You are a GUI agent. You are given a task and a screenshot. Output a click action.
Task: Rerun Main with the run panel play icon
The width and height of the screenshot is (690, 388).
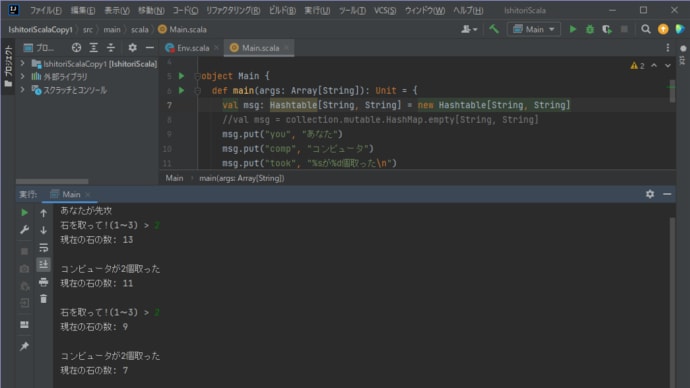[24, 212]
